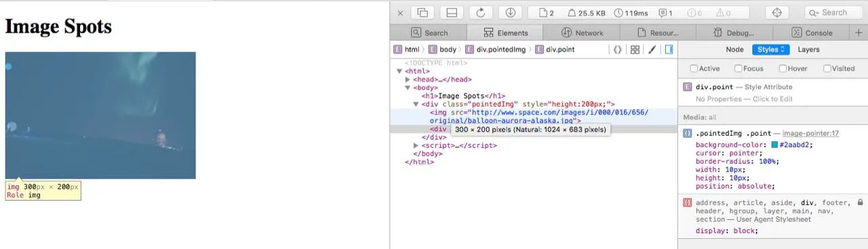Click the .pointedImg .point rule icon
868x249 pixels.
tap(687, 134)
